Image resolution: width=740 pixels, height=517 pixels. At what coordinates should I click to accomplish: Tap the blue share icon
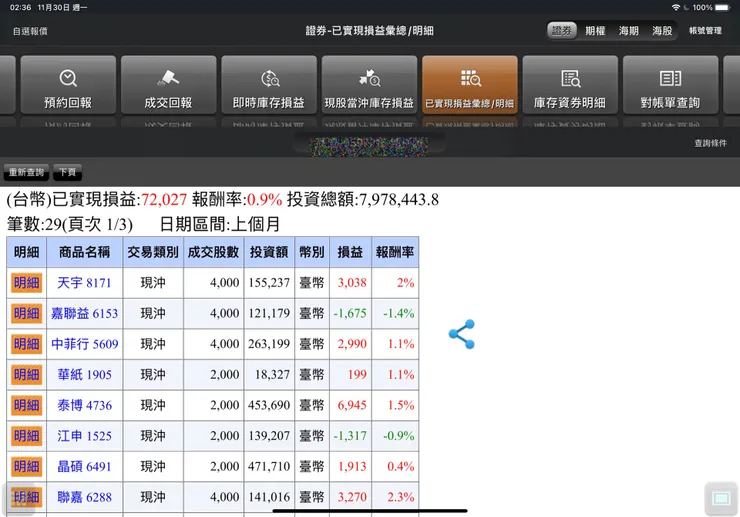[x=462, y=334]
